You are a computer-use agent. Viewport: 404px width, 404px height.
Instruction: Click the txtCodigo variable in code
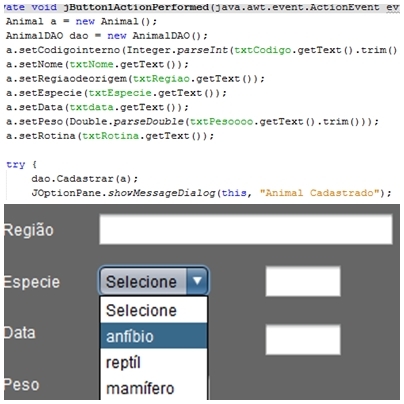[x=263, y=50]
